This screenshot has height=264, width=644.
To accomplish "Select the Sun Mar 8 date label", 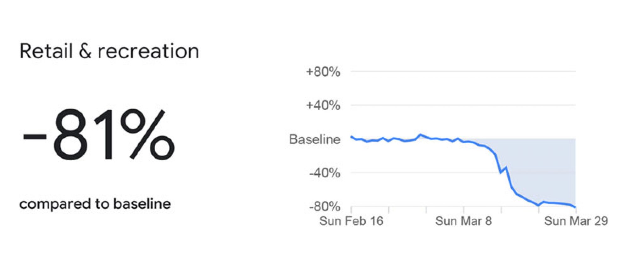I will coord(464,221).
